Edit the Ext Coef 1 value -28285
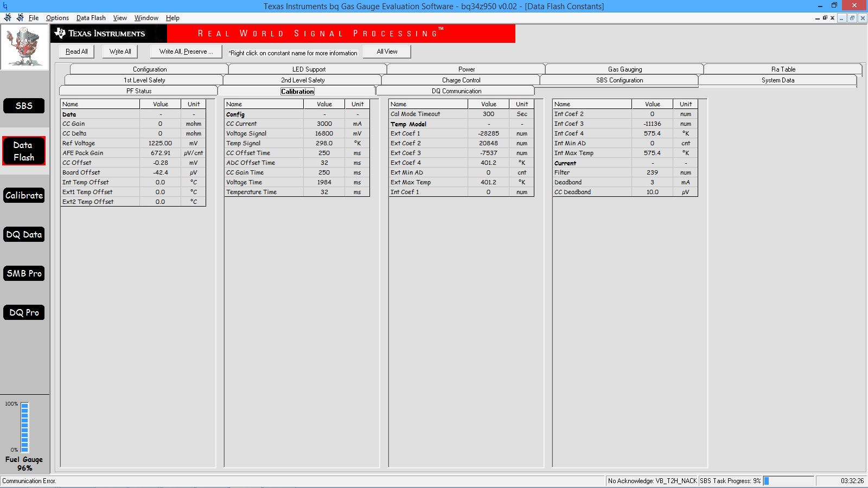Viewport: 868px width, 488px height. [x=488, y=133]
